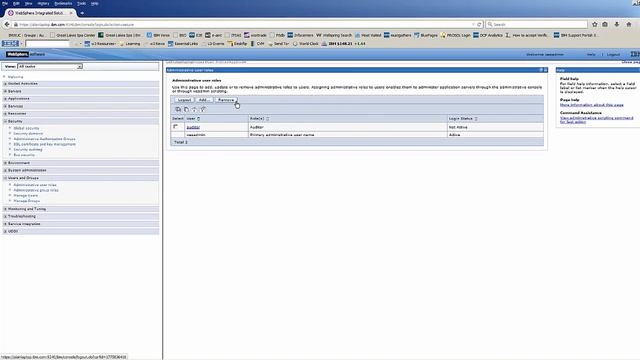Open the w3 Resources toolbar menu
640x360 pixels.
100,44
